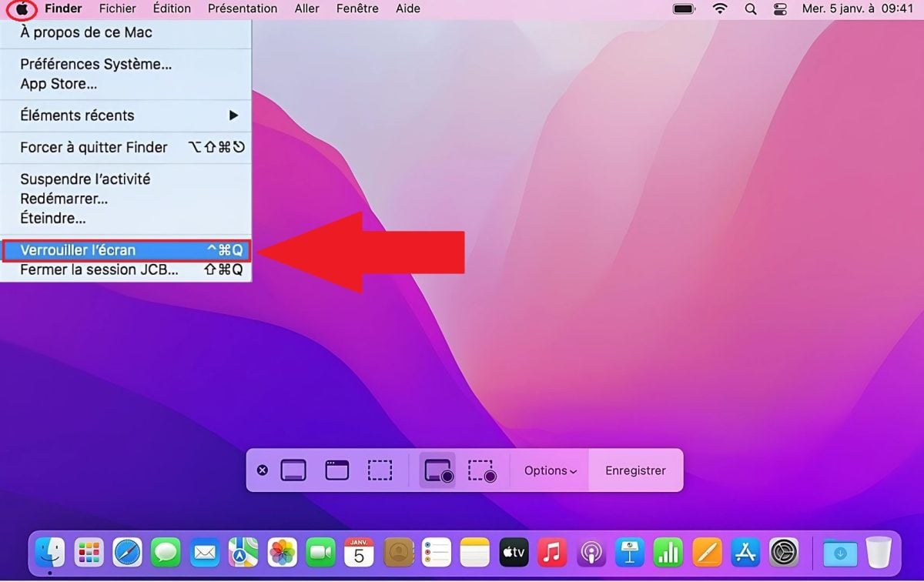Open the Fichier menu
This screenshot has height=582, width=924.
[118, 9]
